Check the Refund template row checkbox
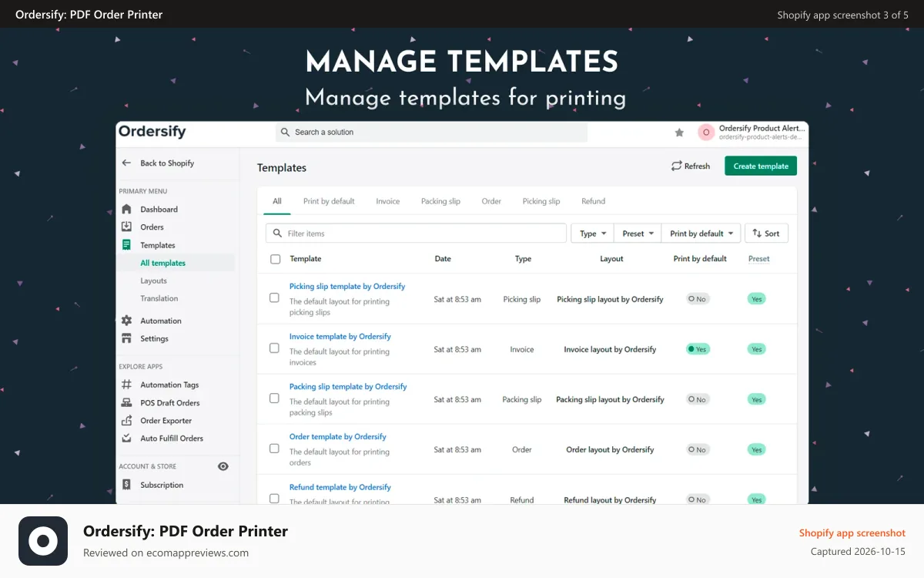The height and width of the screenshot is (578, 924). [274, 498]
